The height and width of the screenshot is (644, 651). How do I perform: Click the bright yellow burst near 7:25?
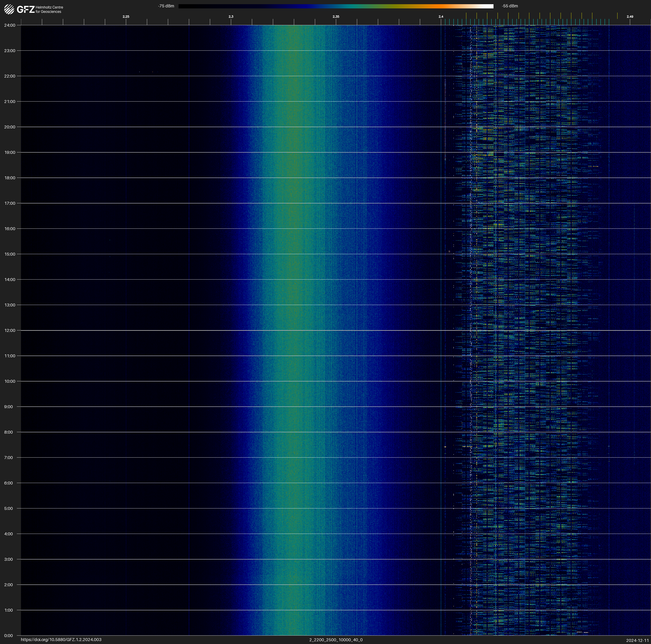(445, 447)
